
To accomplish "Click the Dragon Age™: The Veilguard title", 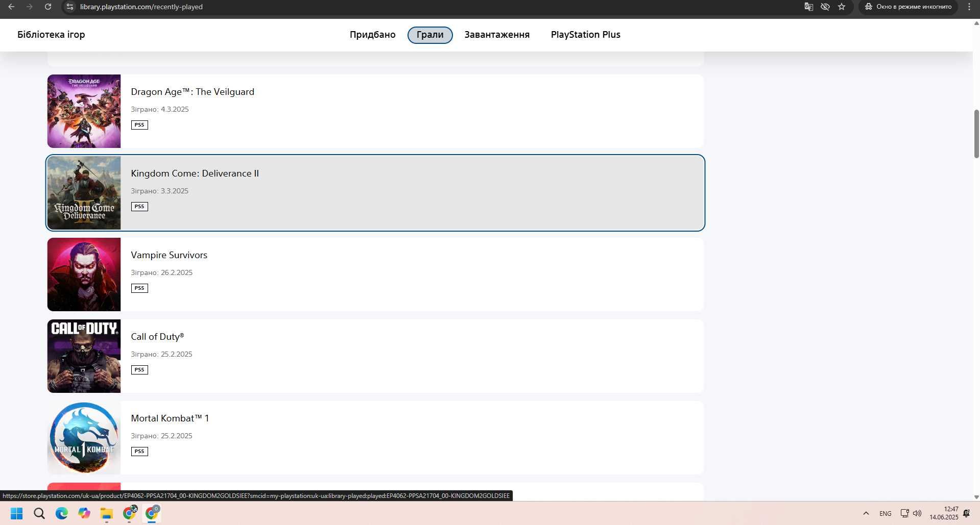I will [193, 92].
